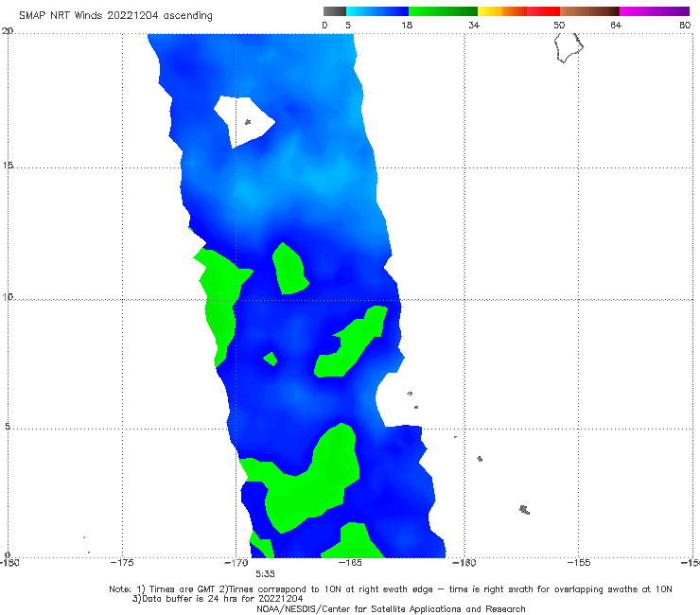The image size is (700, 615).
Task: Click the title 'SMAP NRT Winds 20221204 ascending'
Action: tap(115, 15)
